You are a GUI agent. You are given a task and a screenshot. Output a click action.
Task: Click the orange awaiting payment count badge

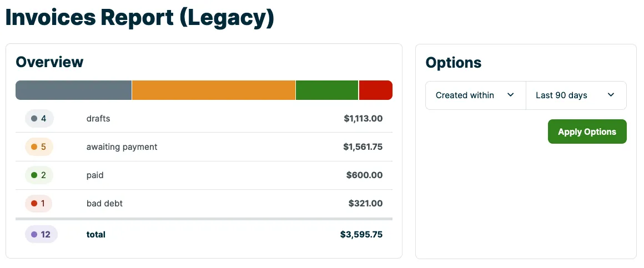[x=39, y=147]
